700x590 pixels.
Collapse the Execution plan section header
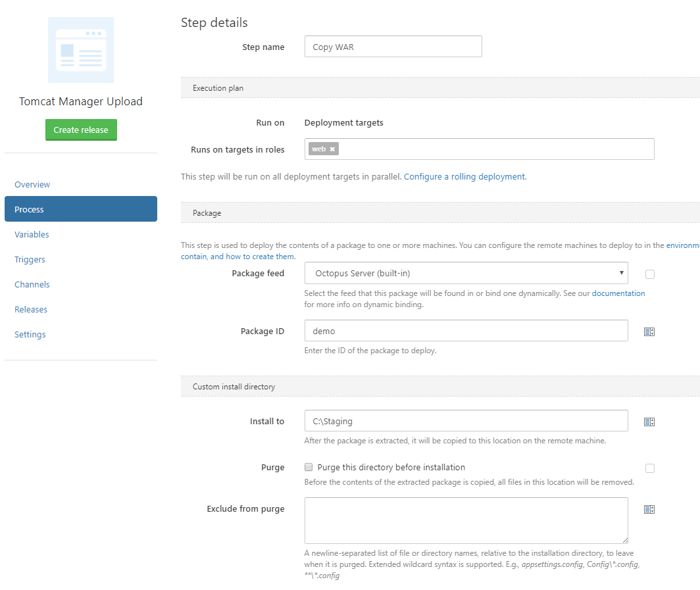click(x=218, y=88)
